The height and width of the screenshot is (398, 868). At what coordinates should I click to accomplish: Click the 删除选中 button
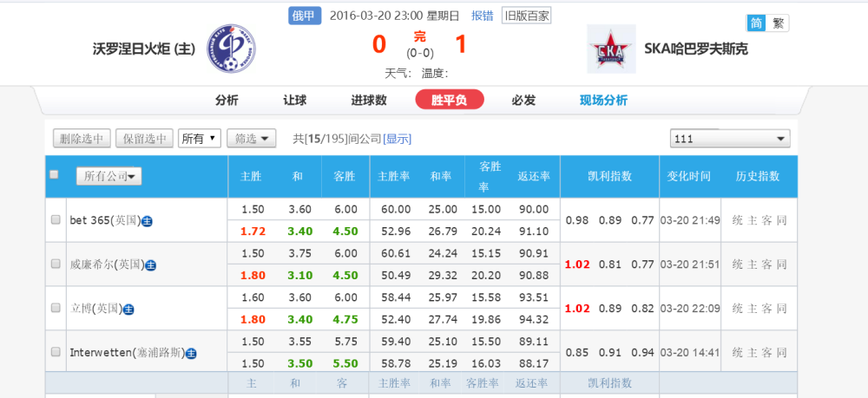82,139
